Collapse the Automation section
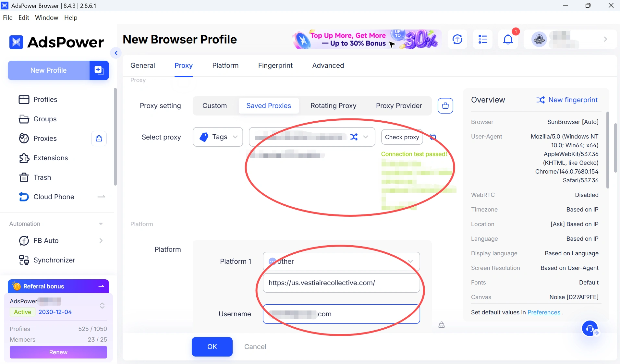 click(101, 224)
